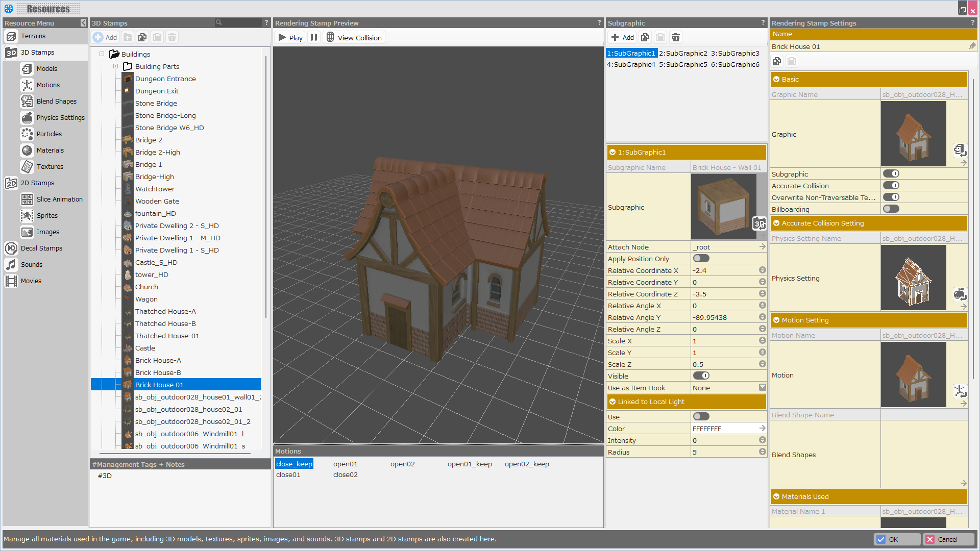Click the Brick House 01 name field
Viewport: 980px width, 551px height.
(868, 46)
